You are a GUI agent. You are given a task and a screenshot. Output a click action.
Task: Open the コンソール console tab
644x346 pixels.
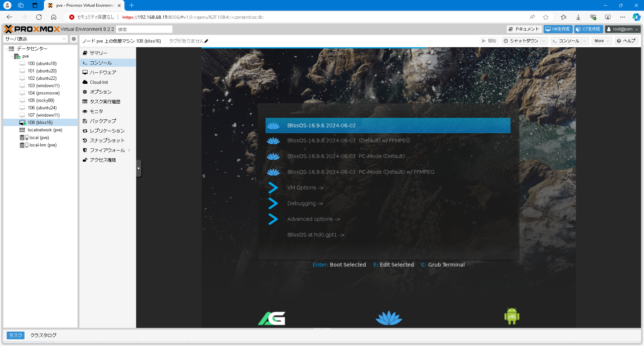tap(108, 63)
